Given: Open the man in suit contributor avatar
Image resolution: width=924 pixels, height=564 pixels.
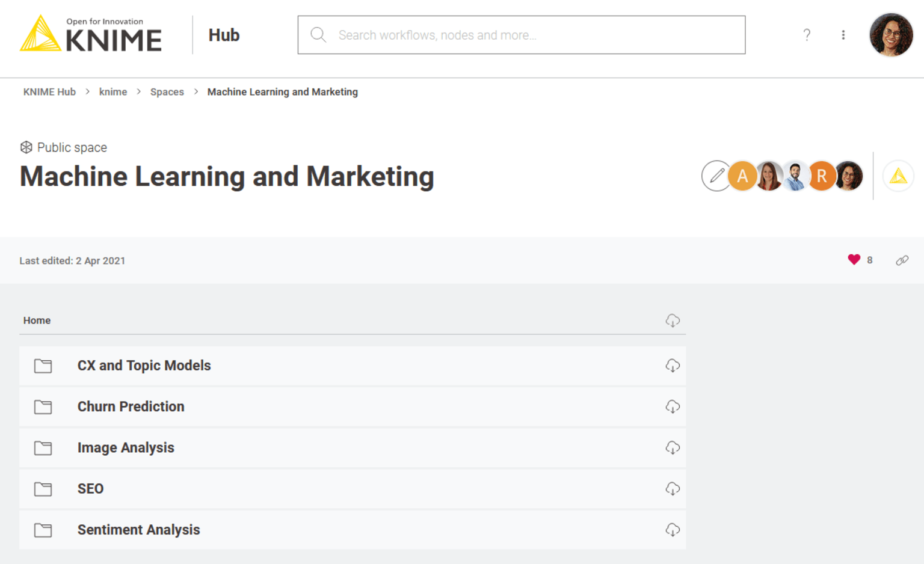Looking at the screenshot, I should click(795, 176).
